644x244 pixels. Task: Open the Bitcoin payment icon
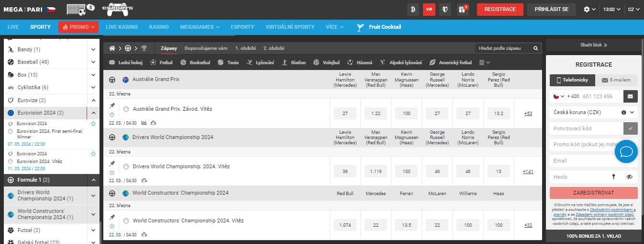pos(413,9)
